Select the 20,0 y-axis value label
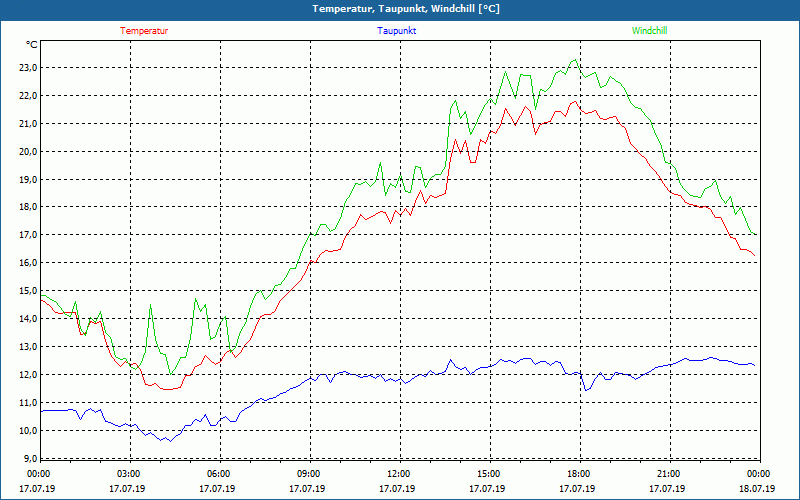The width and height of the screenshot is (800, 500). click(x=25, y=152)
